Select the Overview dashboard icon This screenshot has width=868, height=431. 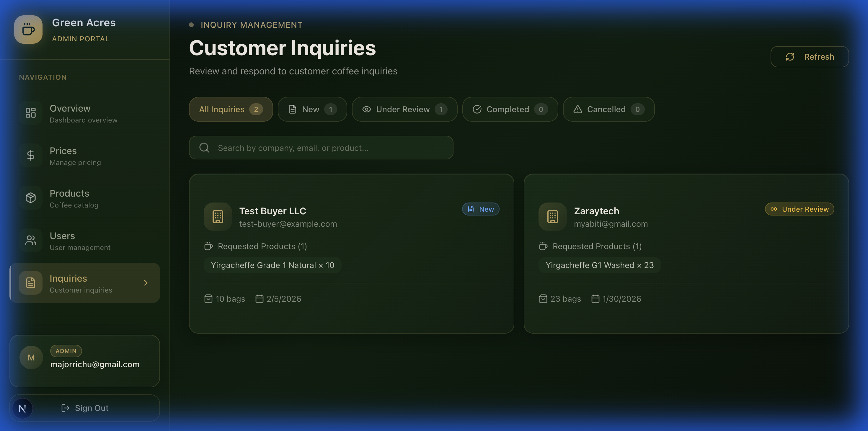[x=30, y=113]
